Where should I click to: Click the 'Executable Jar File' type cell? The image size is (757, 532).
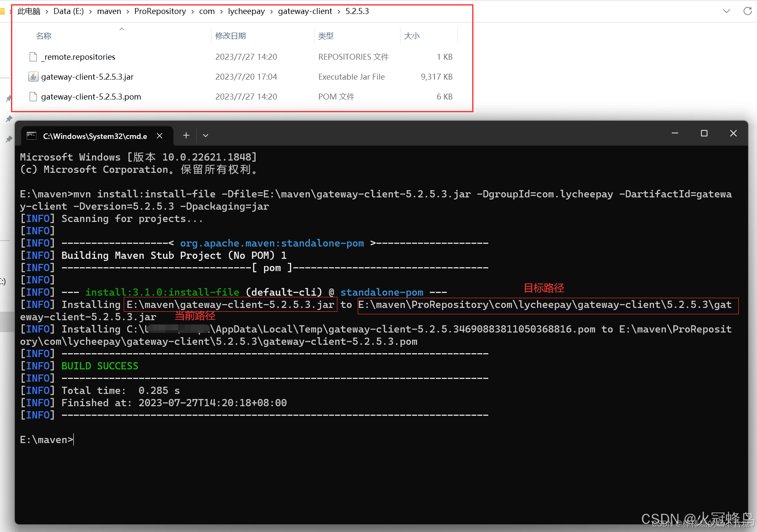(352, 77)
